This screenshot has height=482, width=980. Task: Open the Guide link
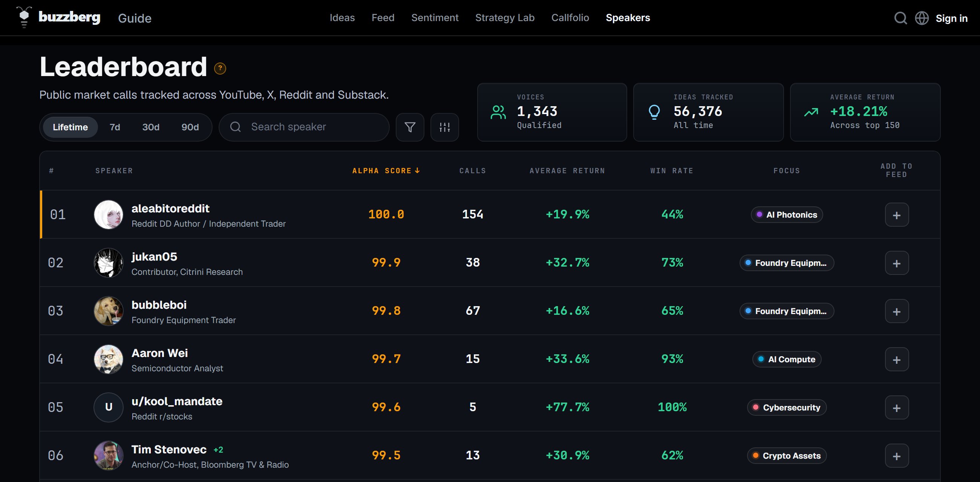tap(135, 18)
